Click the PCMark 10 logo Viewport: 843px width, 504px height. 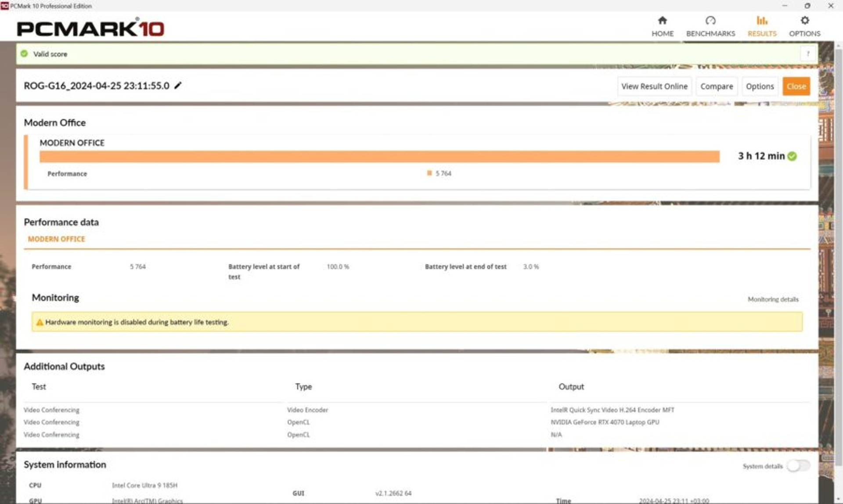tap(90, 28)
